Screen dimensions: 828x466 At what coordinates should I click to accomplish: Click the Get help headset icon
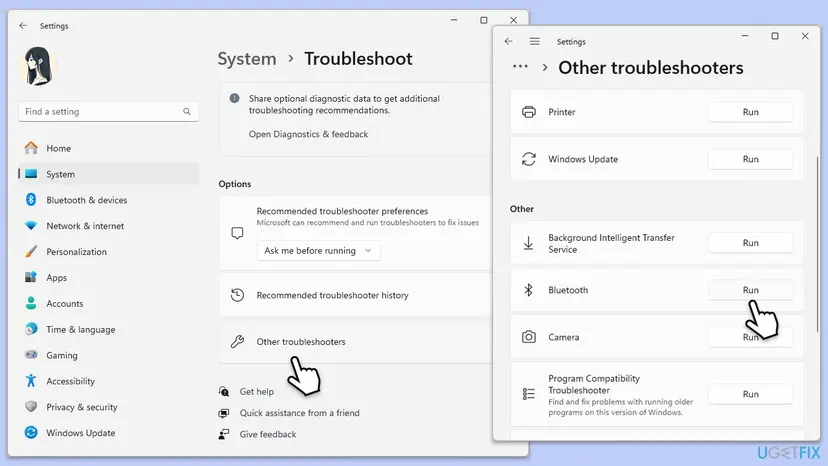click(224, 392)
